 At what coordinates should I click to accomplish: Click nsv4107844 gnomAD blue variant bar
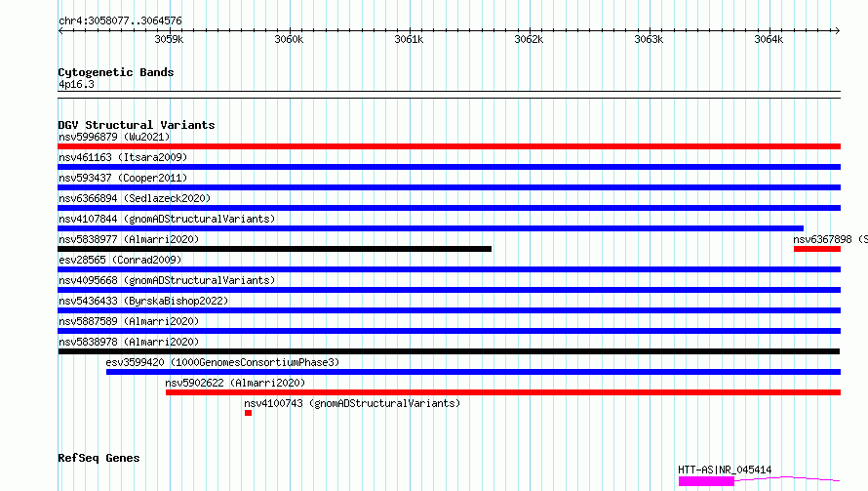pyautogui.click(x=431, y=228)
